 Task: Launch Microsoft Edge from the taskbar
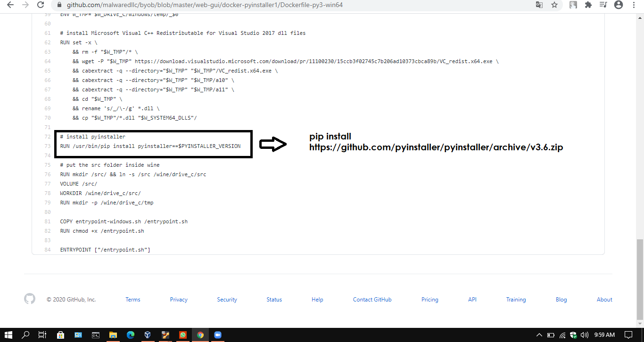130,335
